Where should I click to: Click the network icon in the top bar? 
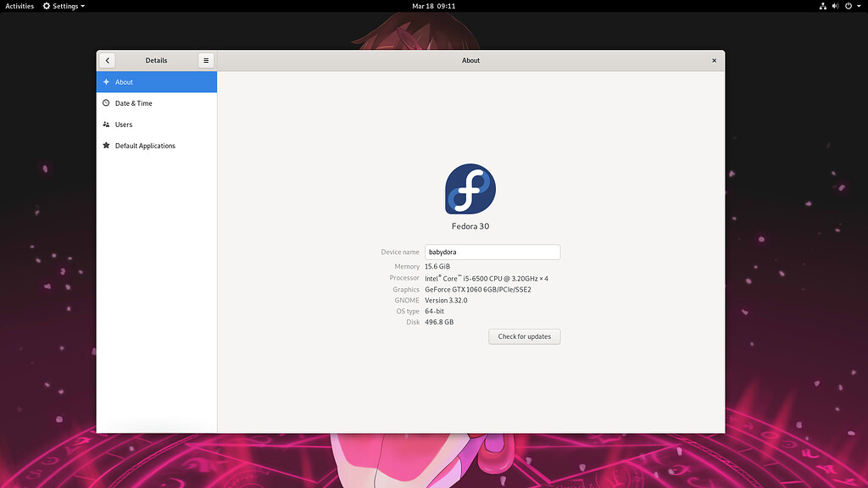[x=823, y=6]
